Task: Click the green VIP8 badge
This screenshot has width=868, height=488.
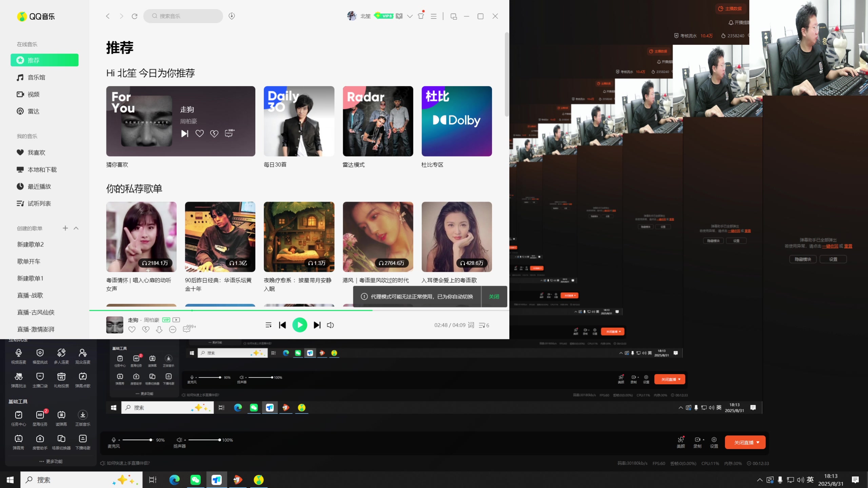Action: coord(383,16)
